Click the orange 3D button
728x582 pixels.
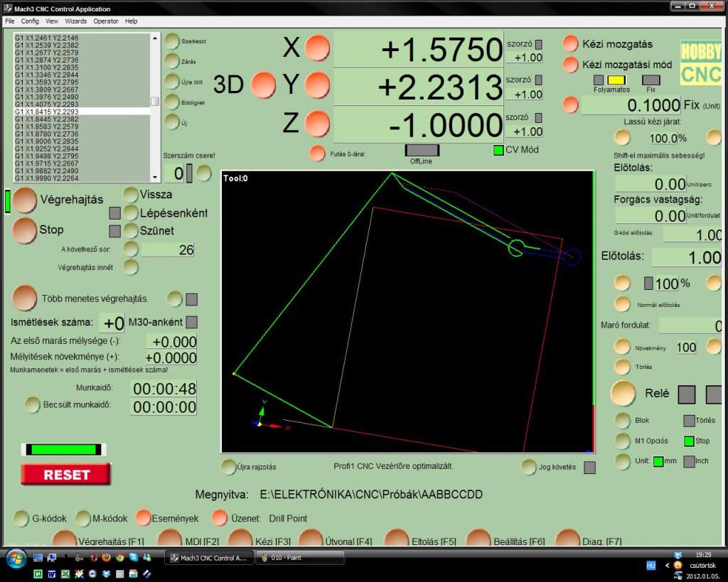[263, 85]
